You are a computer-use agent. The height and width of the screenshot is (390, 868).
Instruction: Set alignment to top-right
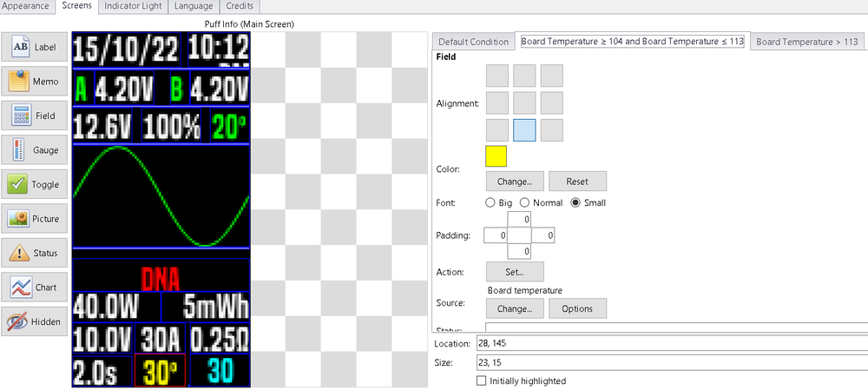(551, 76)
